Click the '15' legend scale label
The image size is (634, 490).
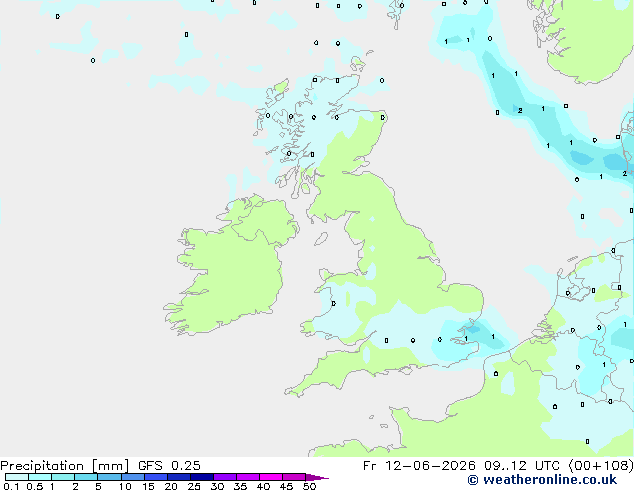click(148, 486)
